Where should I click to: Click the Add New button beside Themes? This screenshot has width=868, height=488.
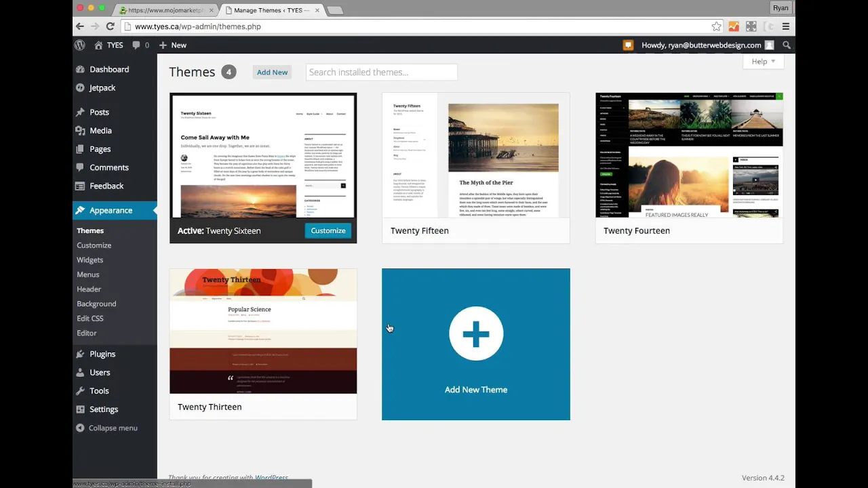(272, 73)
